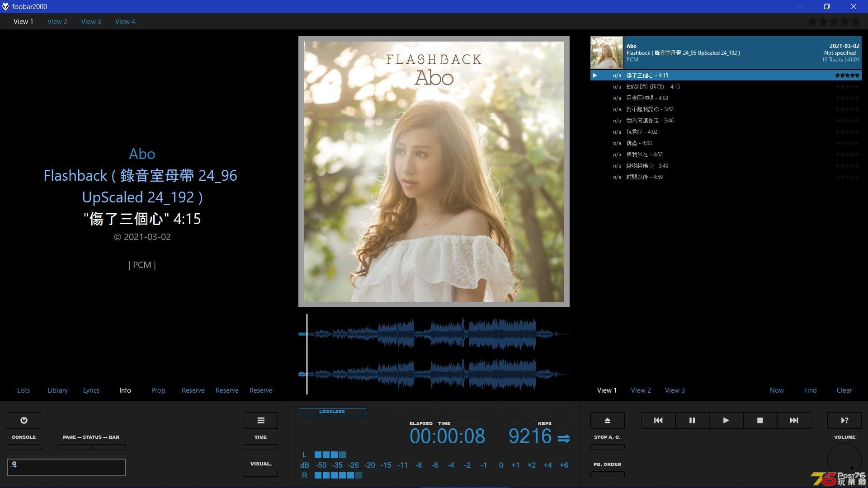Click the eject/open button above STOP A. C.

(608, 420)
